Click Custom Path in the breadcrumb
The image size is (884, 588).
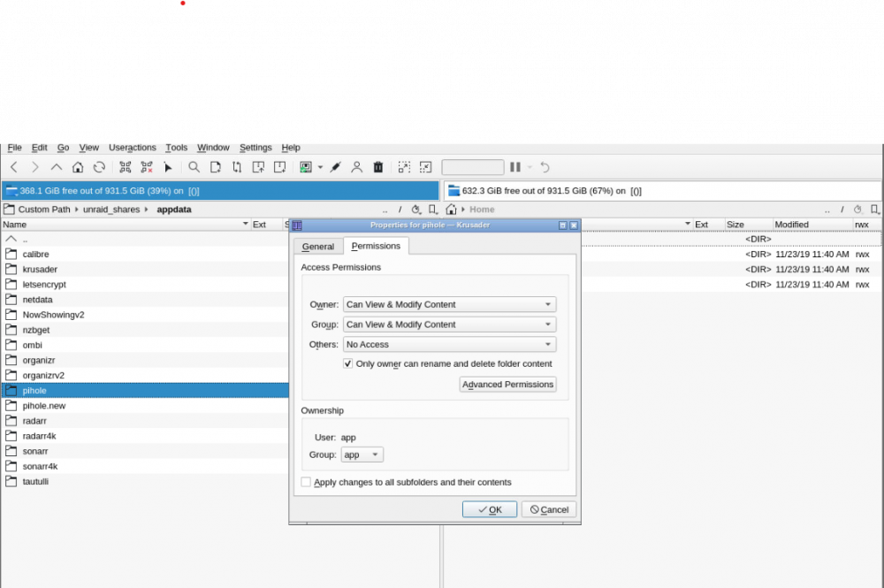pyautogui.click(x=44, y=210)
